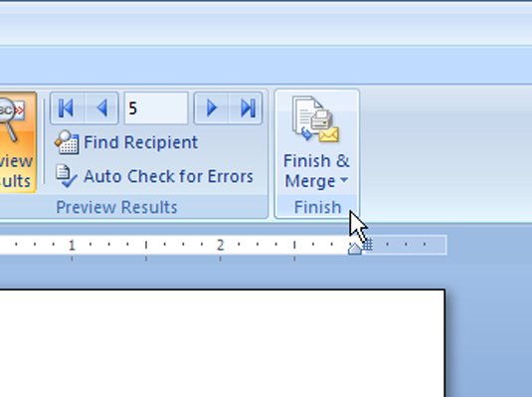Click the Preview Results group label
The width and height of the screenshot is (532, 397).
point(116,207)
